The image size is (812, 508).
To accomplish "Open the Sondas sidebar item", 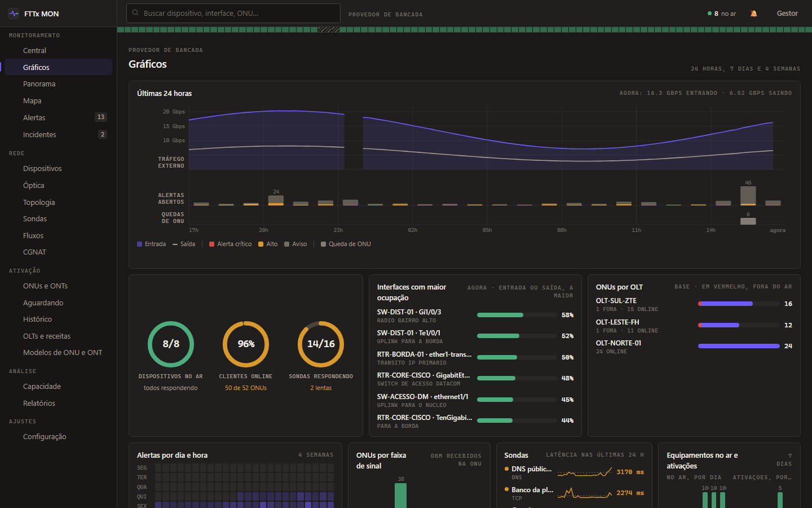I will 58,219.
